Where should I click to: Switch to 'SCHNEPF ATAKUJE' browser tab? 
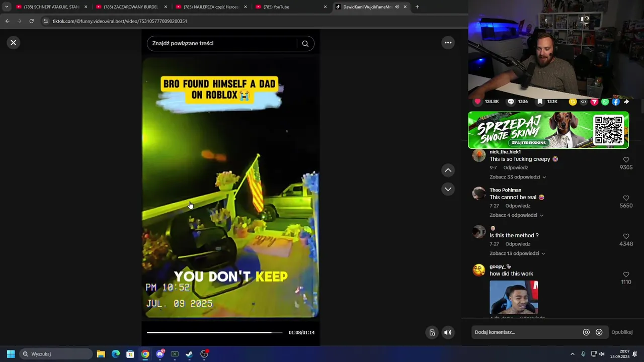(52, 7)
